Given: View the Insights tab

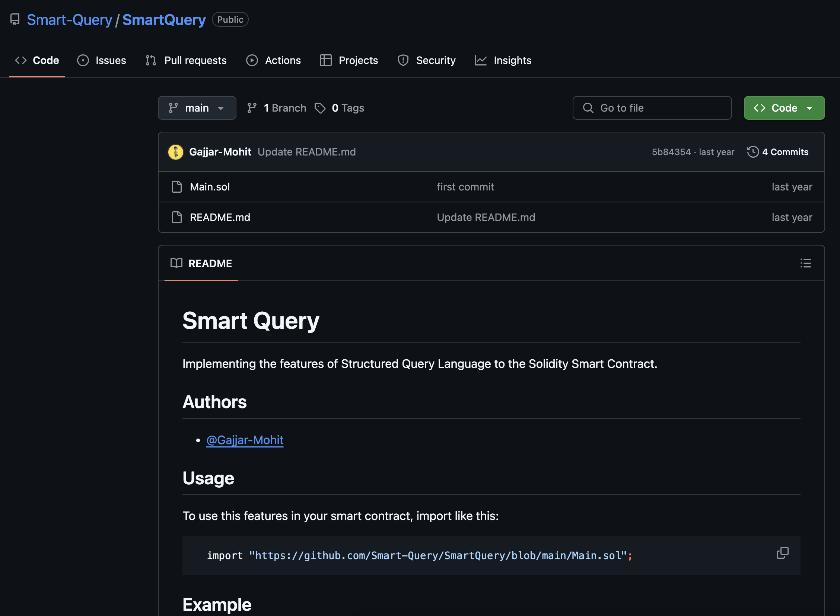Looking at the screenshot, I should point(503,60).
